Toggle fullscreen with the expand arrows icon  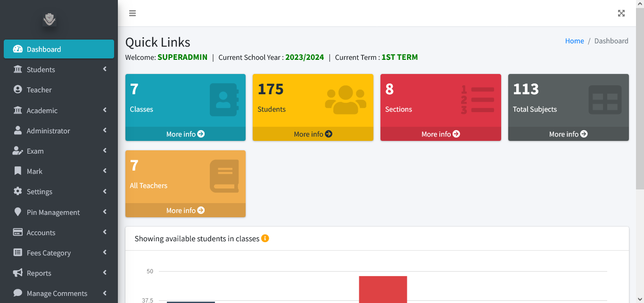[x=621, y=13]
